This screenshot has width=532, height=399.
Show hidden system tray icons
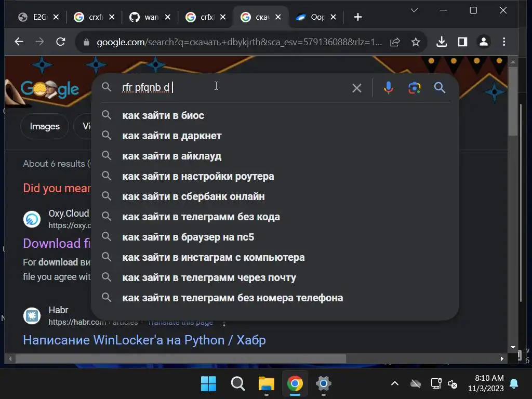click(395, 384)
